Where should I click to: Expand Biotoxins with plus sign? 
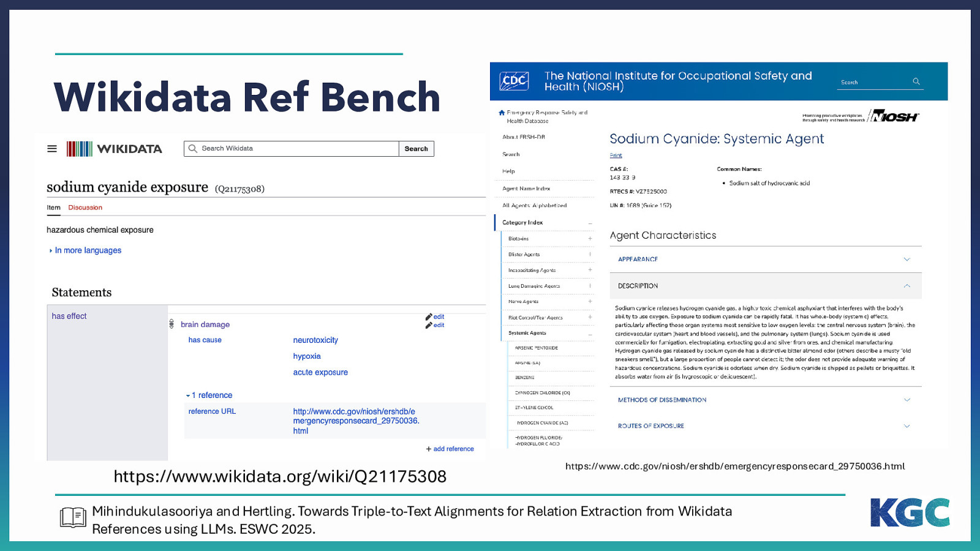click(x=590, y=239)
